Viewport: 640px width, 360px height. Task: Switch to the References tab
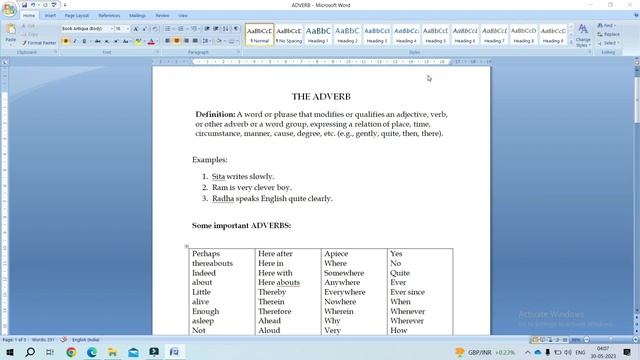[109, 16]
